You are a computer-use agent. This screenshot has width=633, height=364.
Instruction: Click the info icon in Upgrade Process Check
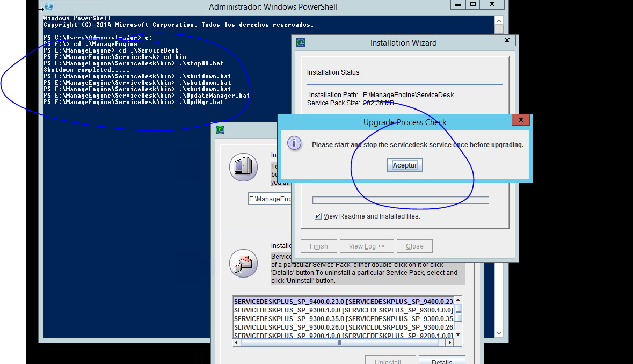(x=294, y=143)
